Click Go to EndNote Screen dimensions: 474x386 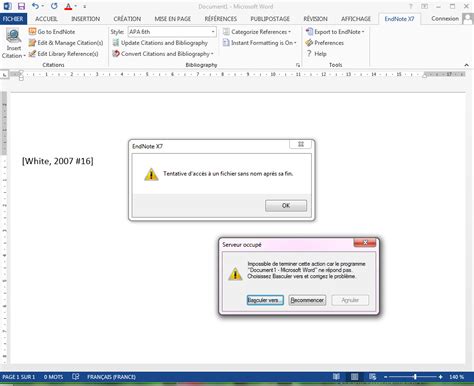coord(52,32)
